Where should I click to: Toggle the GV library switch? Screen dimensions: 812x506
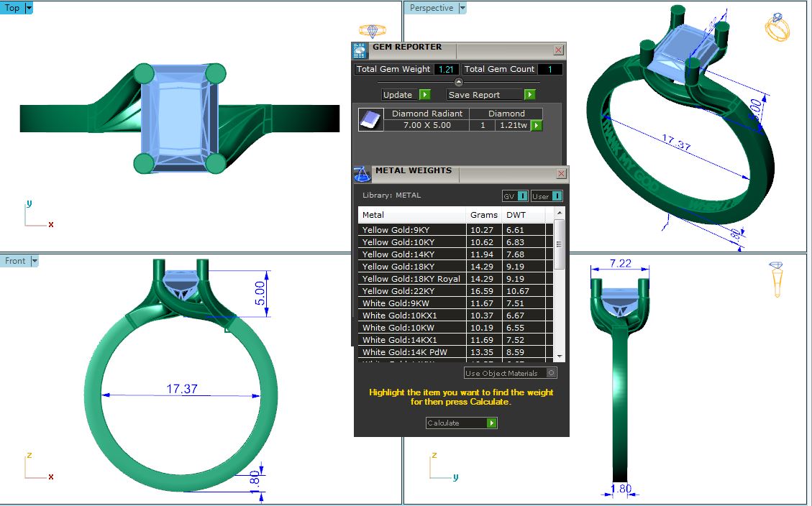(x=515, y=195)
